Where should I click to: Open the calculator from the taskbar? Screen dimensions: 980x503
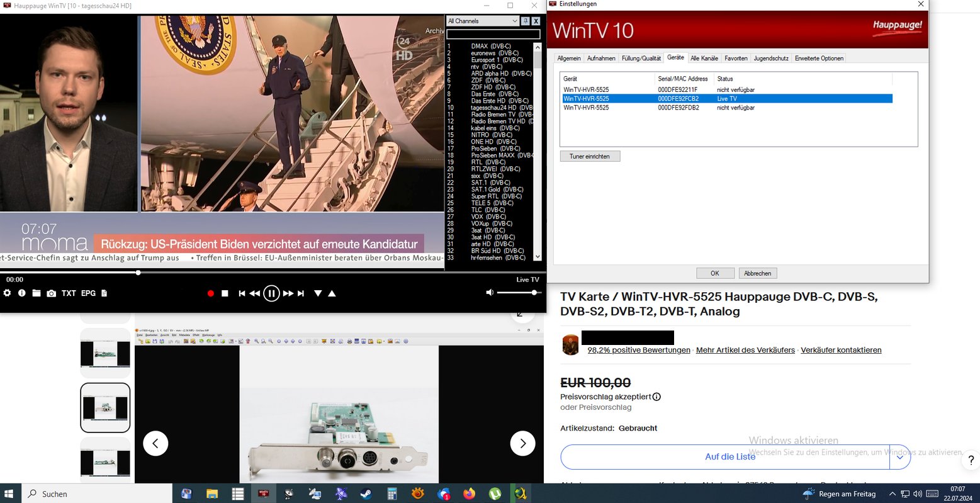click(x=391, y=494)
